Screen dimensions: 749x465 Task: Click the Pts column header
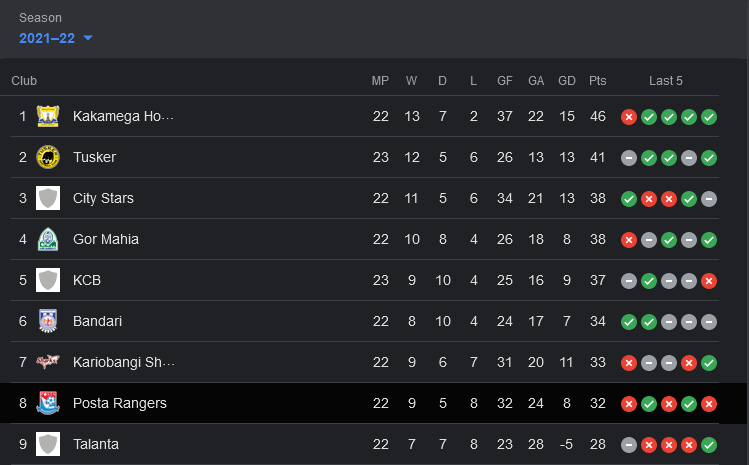point(598,81)
